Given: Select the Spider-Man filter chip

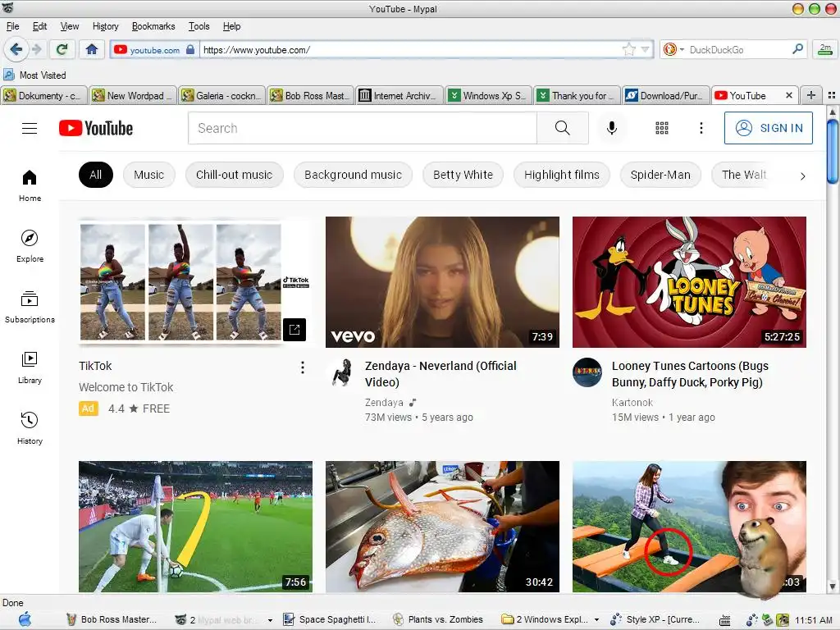Looking at the screenshot, I should point(660,175).
